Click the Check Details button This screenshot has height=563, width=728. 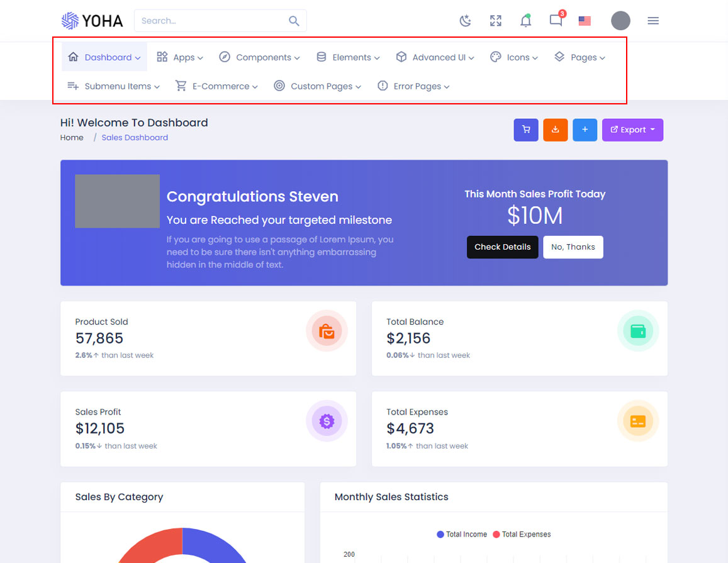(502, 247)
